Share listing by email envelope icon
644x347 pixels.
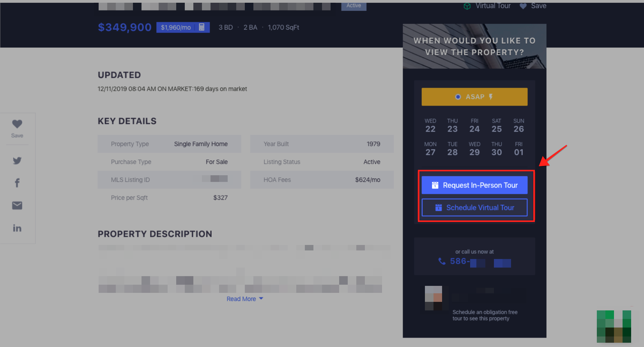(17, 205)
